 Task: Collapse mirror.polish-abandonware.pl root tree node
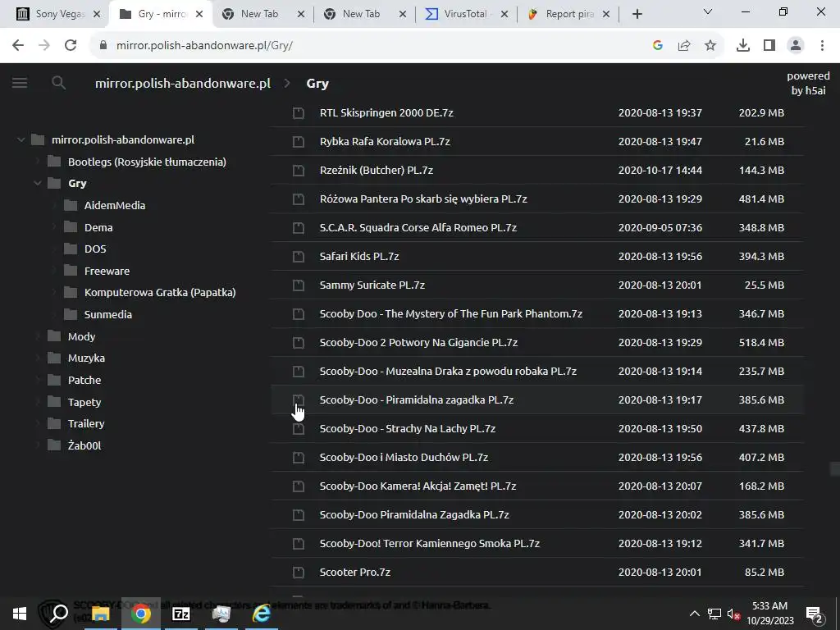(x=21, y=139)
